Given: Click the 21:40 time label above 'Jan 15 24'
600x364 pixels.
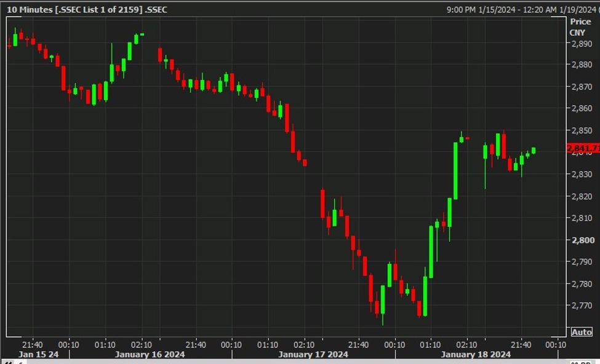Looking at the screenshot, I should coord(33,345).
